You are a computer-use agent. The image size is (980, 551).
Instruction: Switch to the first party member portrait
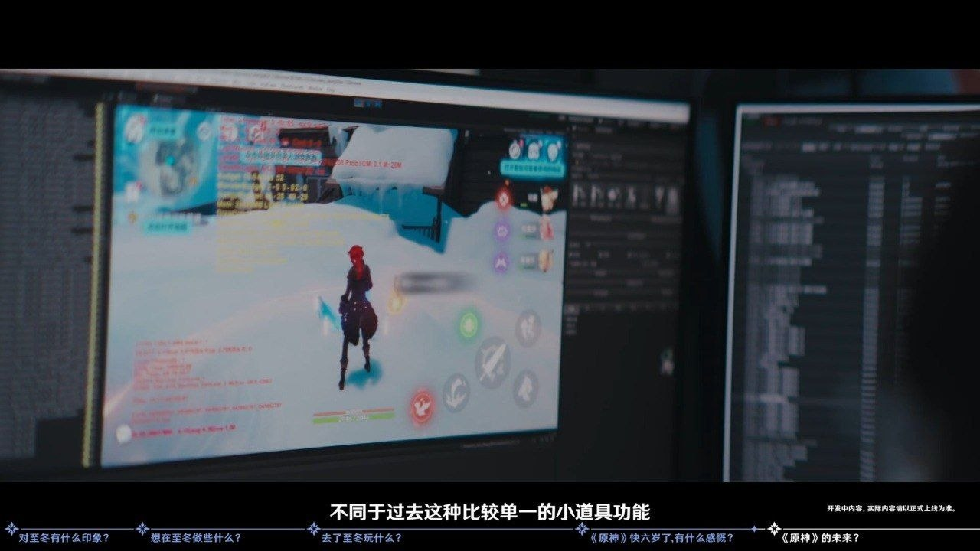pyautogui.click(x=547, y=197)
